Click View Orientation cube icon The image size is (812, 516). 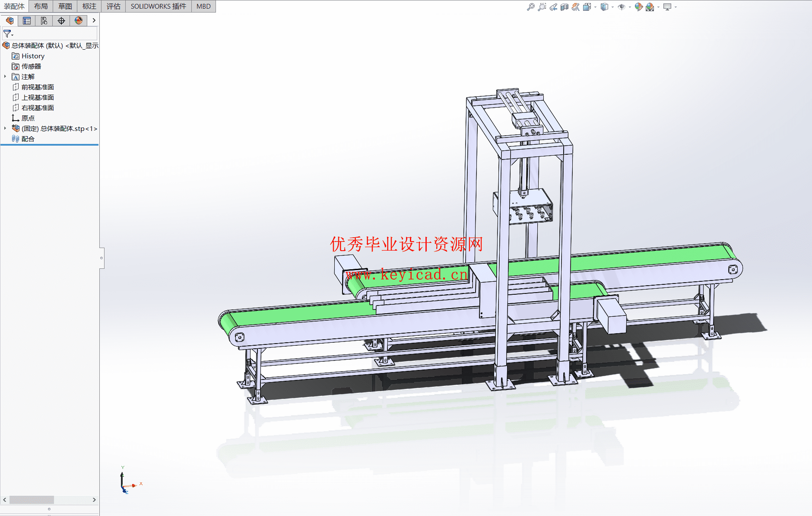[587, 7]
